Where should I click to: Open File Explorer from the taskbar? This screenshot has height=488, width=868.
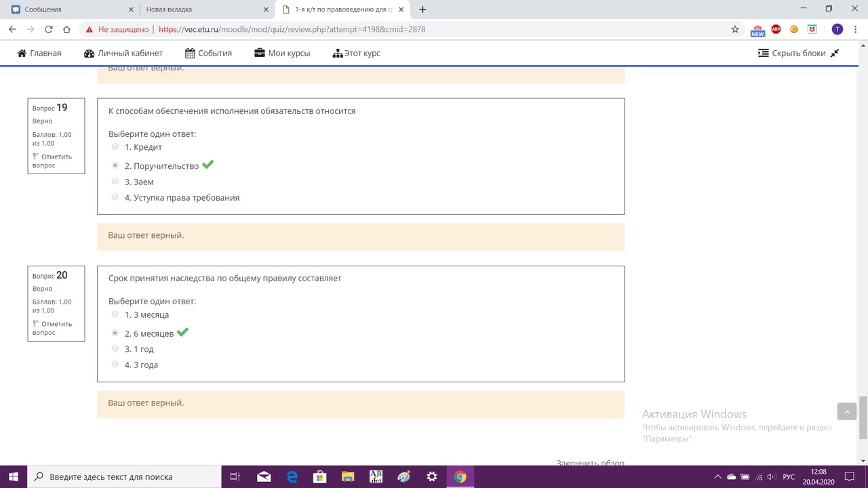347,476
